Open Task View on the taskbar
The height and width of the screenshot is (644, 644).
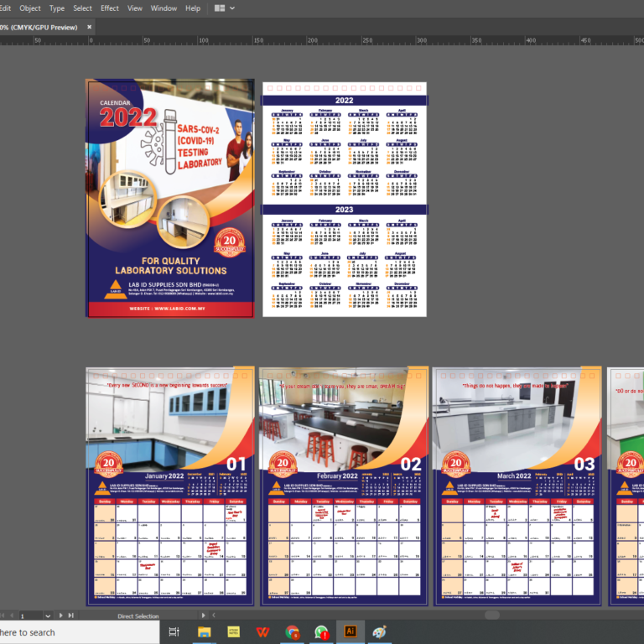[174, 632]
